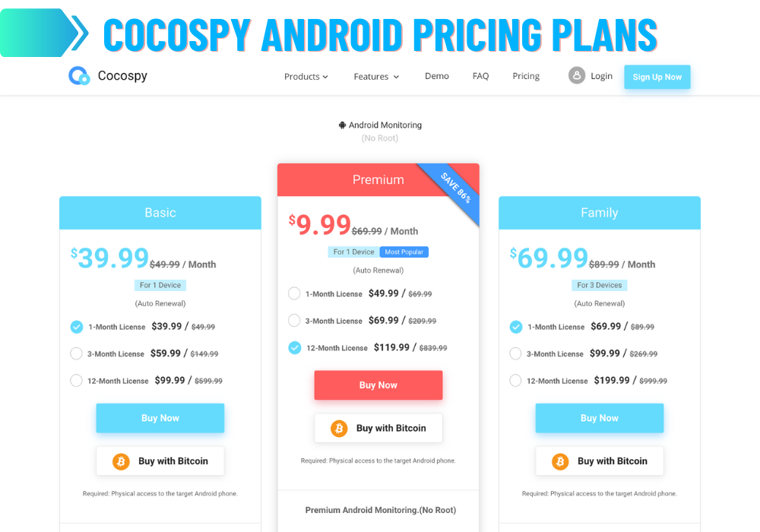Click the red Buy Now button in Premium

(x=378, y=385)
